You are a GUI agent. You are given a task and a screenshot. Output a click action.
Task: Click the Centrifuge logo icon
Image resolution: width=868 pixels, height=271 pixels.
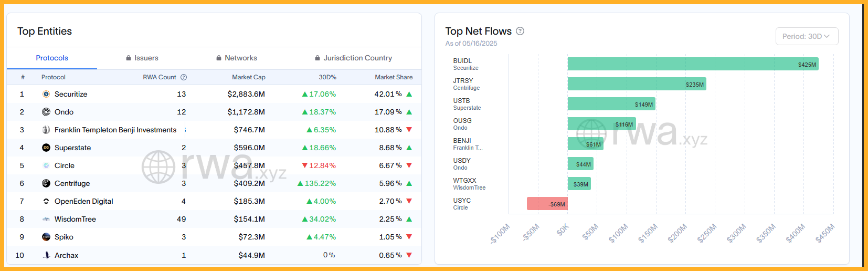46,183
